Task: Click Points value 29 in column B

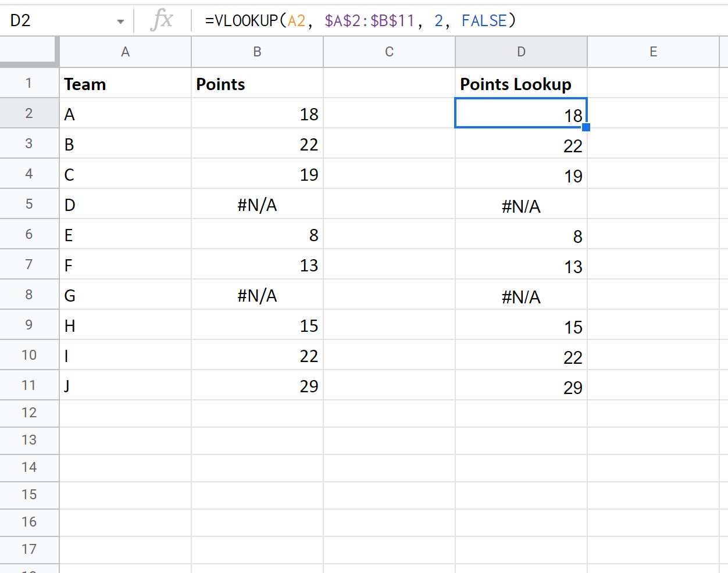Action: (x=257, y=385)
